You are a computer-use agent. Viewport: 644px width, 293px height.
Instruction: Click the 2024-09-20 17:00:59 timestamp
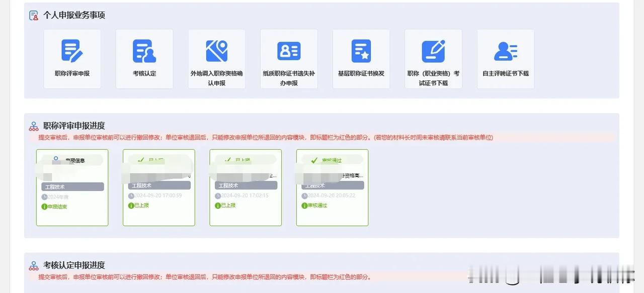158,196
